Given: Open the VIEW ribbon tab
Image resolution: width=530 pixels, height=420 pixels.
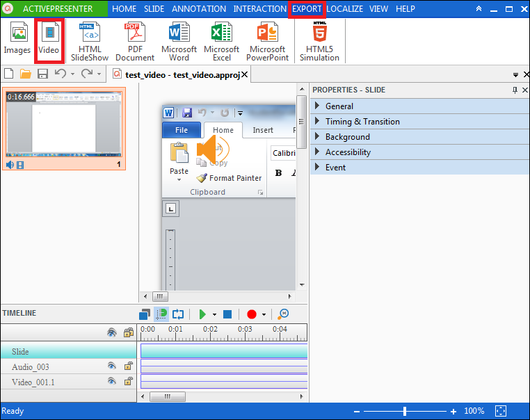Looking at the screenshot, I should point(378,9).
